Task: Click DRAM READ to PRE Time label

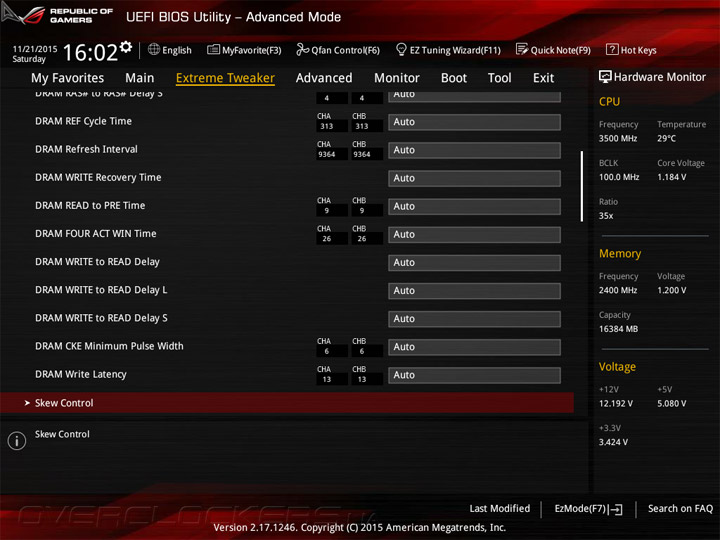Action: [x=90, y=206]
